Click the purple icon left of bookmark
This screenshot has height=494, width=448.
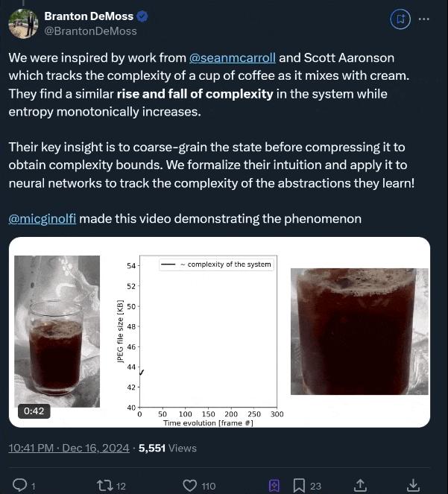[274, 486]
